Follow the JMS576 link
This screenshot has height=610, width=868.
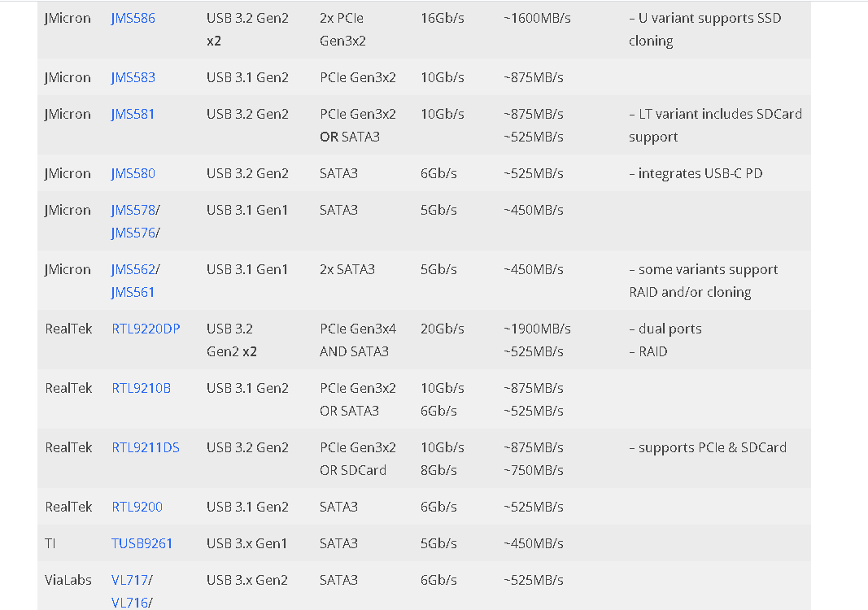133,233
